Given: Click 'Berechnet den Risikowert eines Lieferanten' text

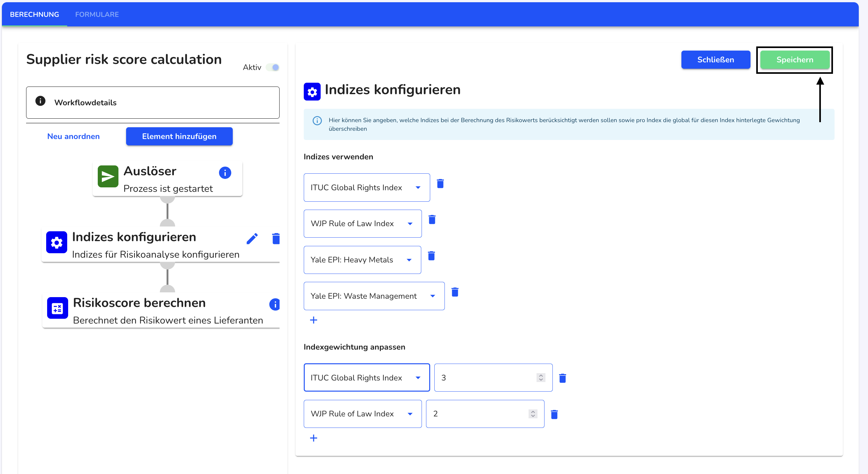Looking at the screenshot, I should point(168,320).
